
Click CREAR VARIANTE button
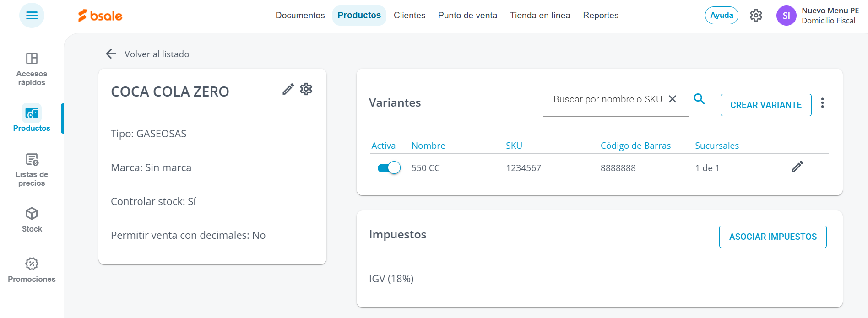pos(766,105)
